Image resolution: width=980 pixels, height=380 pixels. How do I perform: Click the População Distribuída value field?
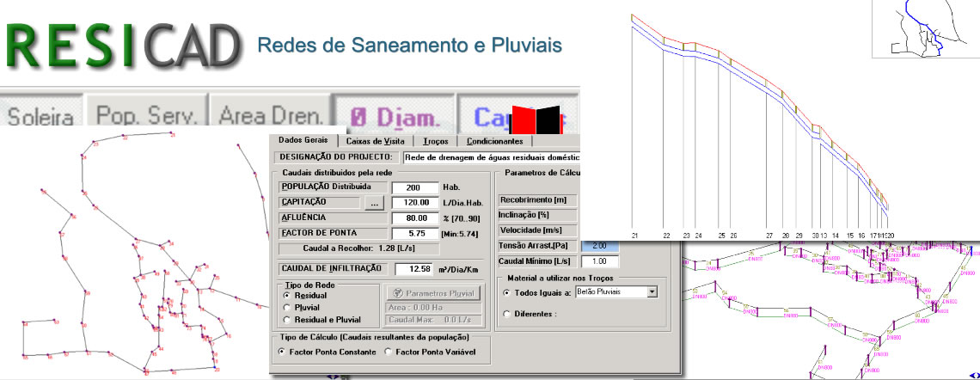point(415,187)
